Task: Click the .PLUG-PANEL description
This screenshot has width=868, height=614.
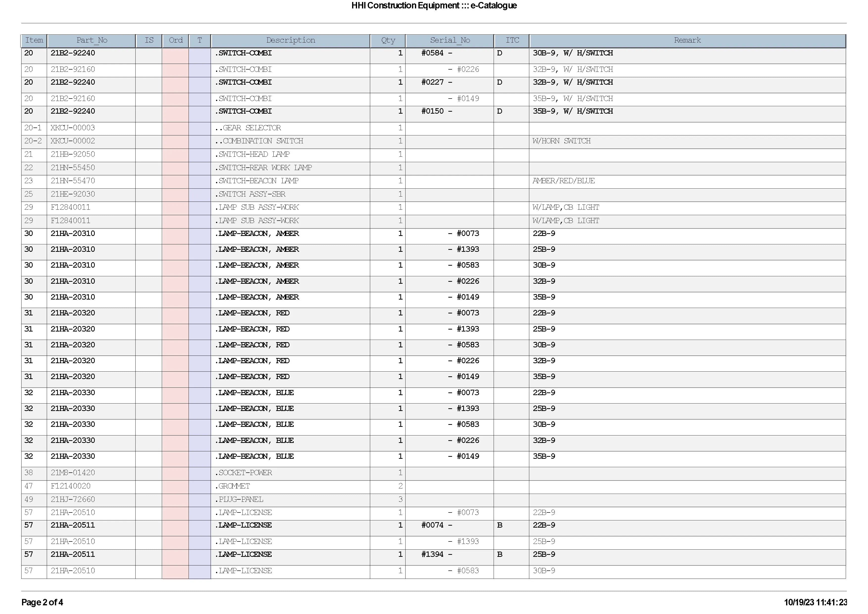Action: 239,499
